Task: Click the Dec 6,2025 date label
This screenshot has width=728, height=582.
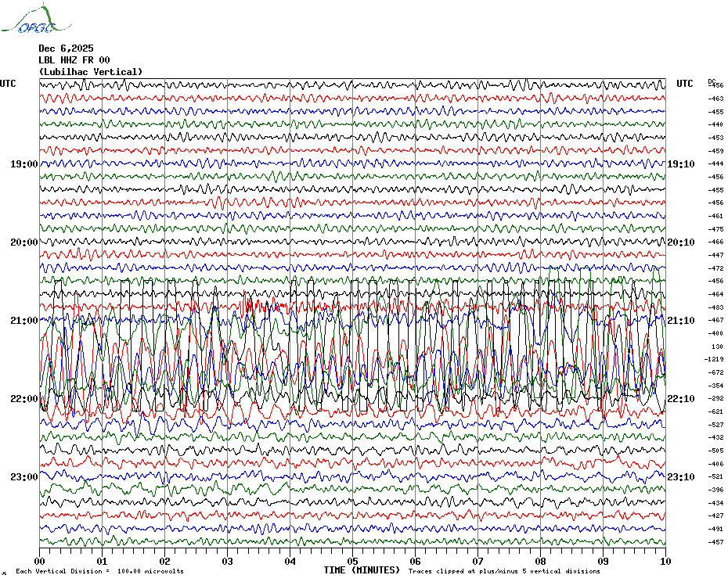Action: coord(66,48)
